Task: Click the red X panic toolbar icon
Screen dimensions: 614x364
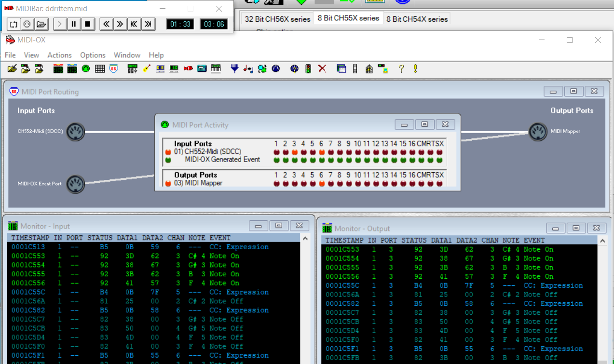Action: [x=322, y=69]
